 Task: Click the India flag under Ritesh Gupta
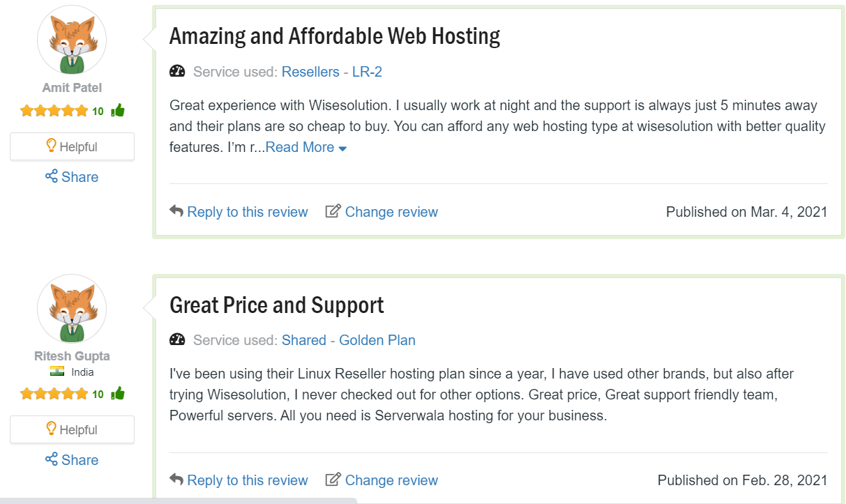pos(57,372)
